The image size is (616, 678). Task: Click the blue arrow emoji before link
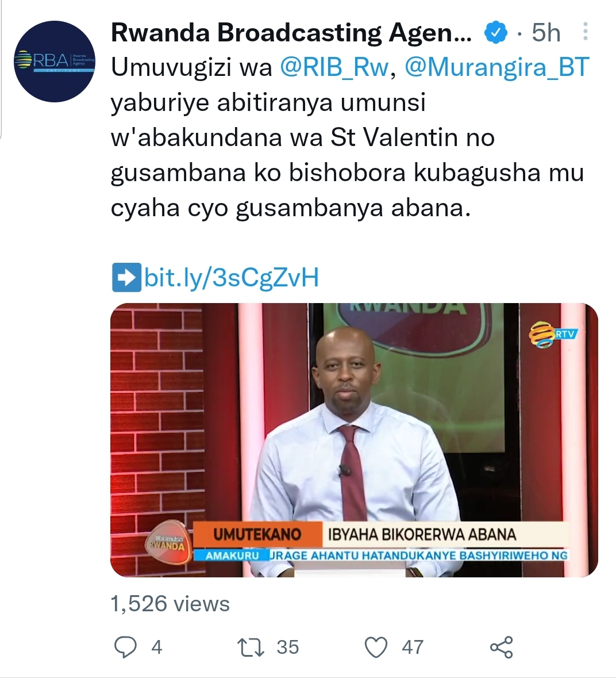(x=126, y=277)
